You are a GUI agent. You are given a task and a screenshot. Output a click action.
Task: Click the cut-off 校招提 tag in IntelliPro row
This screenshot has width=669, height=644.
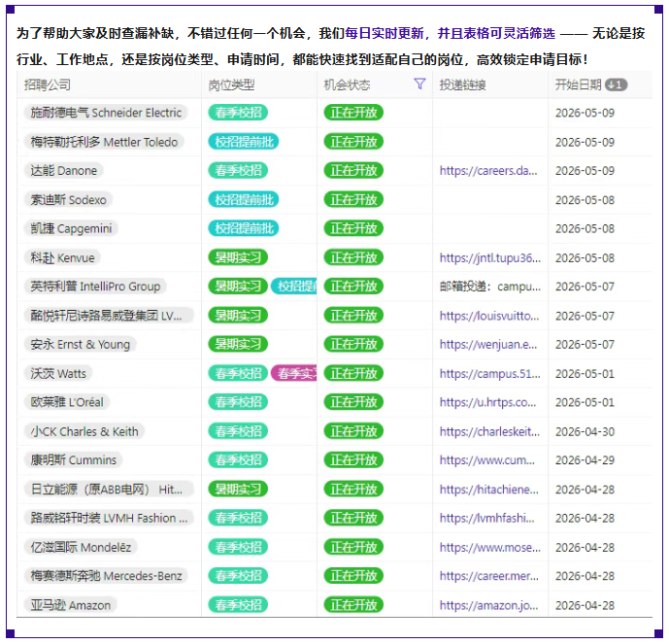pos(294,287)
